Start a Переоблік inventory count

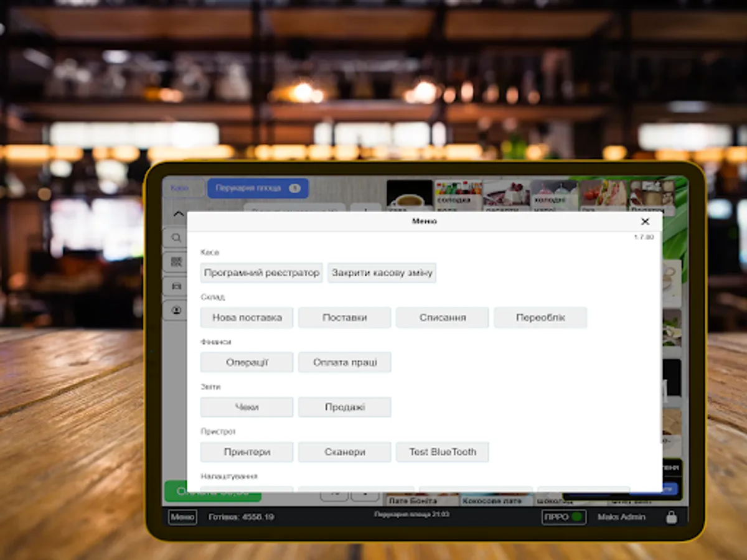[540, 317]
